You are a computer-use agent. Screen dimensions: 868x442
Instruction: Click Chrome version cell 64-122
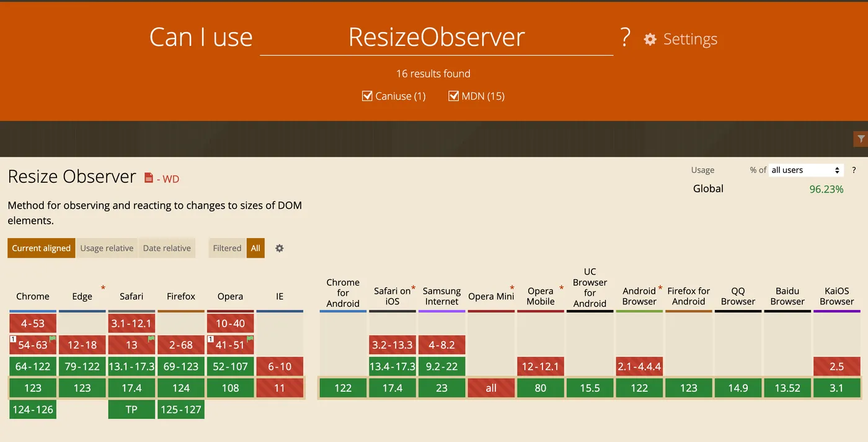click(33, 366)
